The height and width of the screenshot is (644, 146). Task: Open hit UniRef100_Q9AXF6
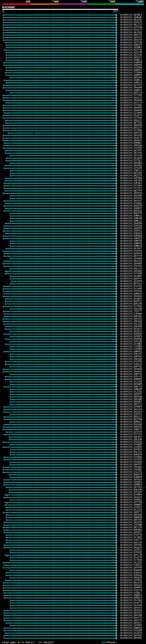(x=131, y=45)
